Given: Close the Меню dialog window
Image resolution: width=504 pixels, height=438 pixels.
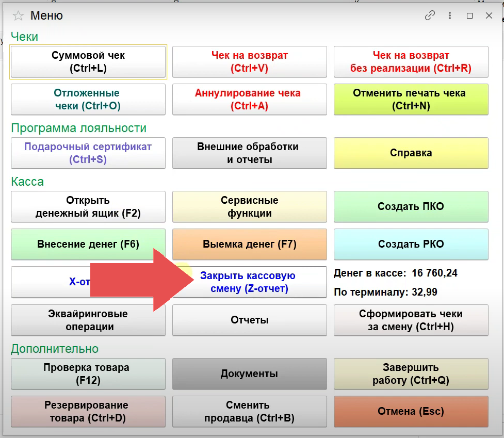Looking at the screenshot, I should coord(489,15).
